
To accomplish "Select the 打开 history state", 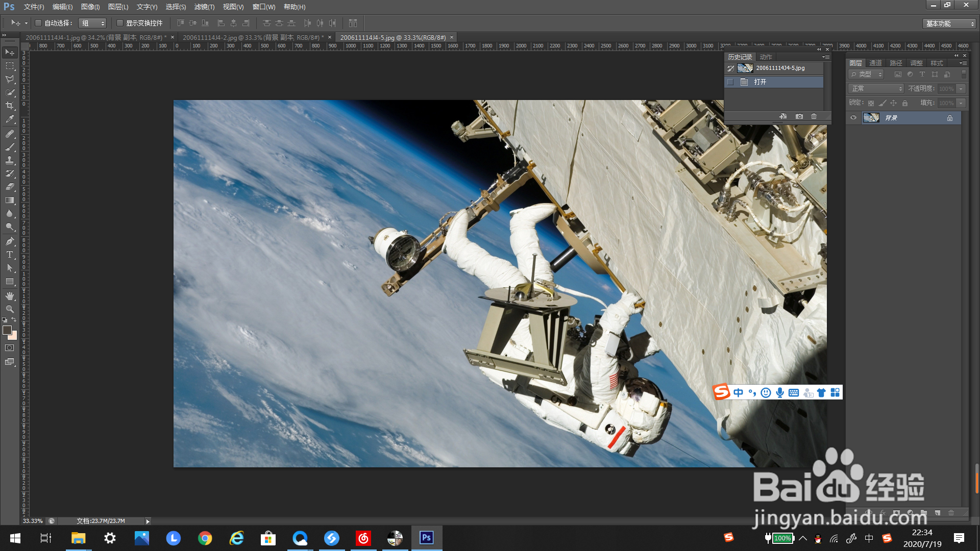I will pyautogui.click(x=760, y=82).
